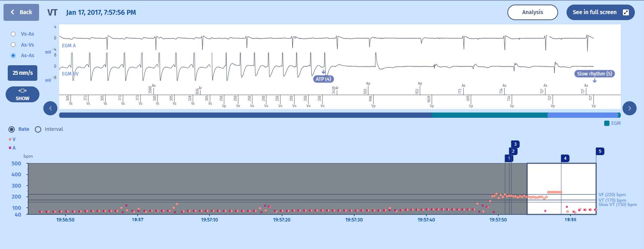The height and width of the screenshot is (249, 644).
Task: Choose the As-As radio option
Action: pyautogui.click(x=13, y=55)
